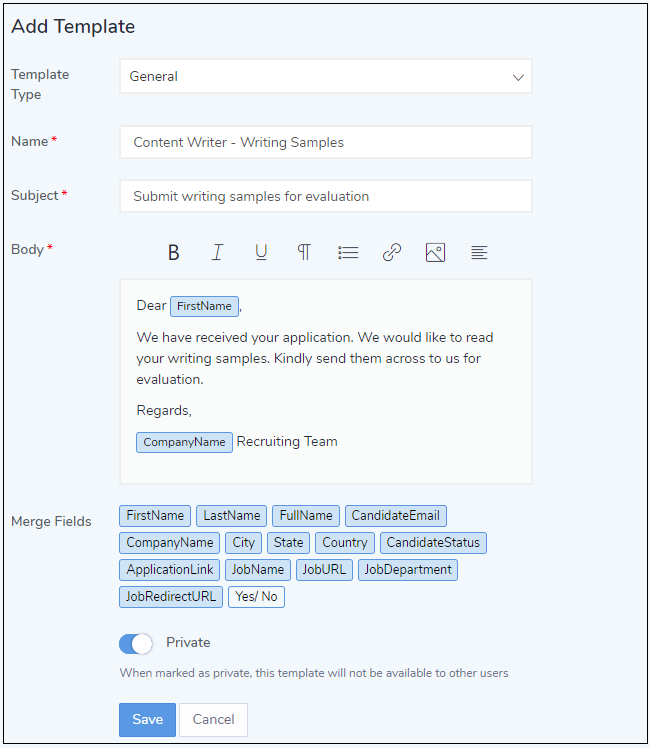Insert a bulleted list

(348, 253)
